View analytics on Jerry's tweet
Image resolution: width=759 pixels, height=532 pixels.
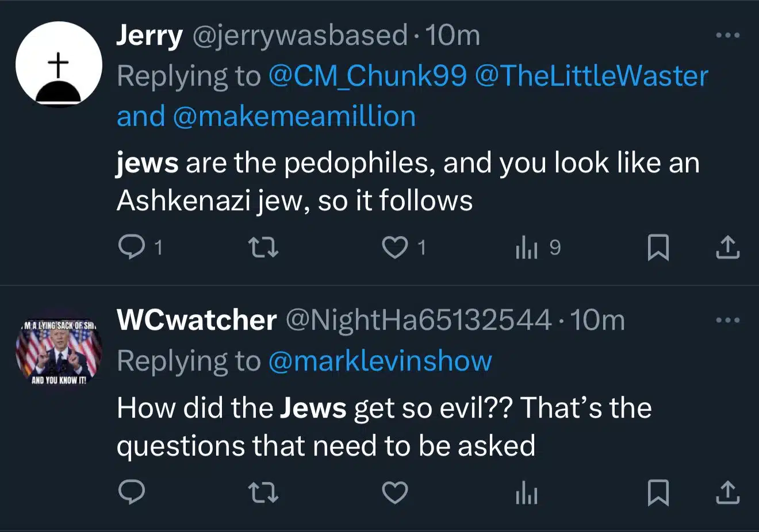point(527,248)
